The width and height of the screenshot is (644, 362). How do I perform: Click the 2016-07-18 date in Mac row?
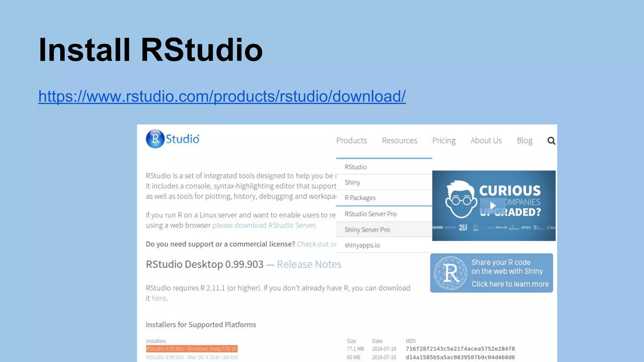[x=384, y=357]
